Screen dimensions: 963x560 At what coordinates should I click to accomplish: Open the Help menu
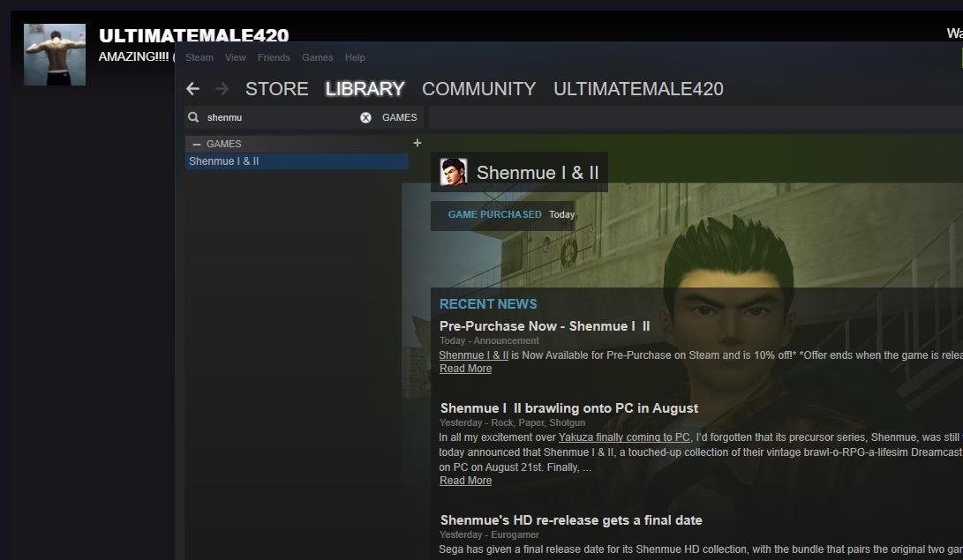coord(355,57)
